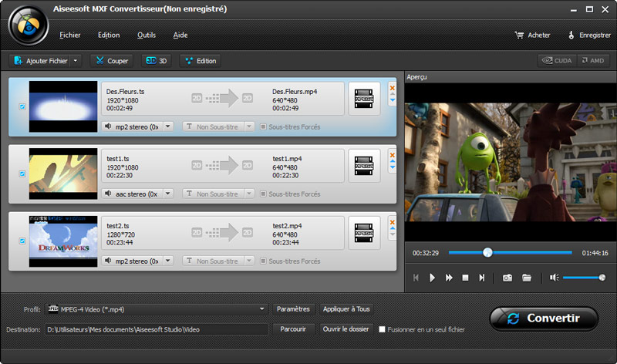617x364 pixels.
Task: Uncheck the test1.ts file checkbox
Action: point(22,174)
